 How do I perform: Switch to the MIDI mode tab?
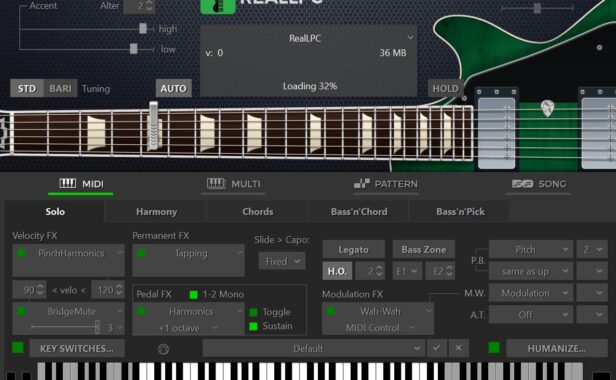click(81, 184)
